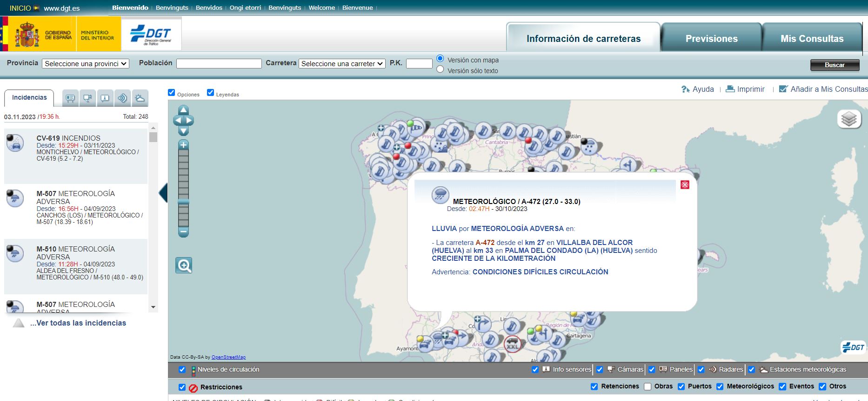Switch to the Previsiones tab

[711, 39]
